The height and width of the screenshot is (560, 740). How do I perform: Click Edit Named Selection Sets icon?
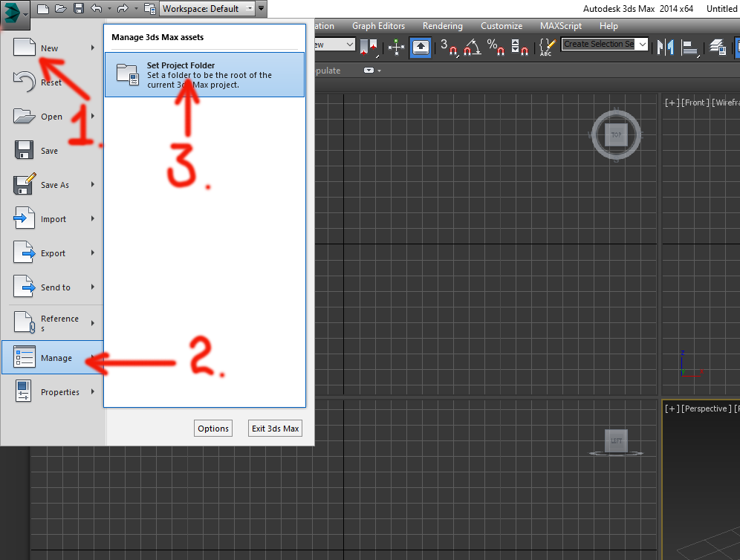547,48
